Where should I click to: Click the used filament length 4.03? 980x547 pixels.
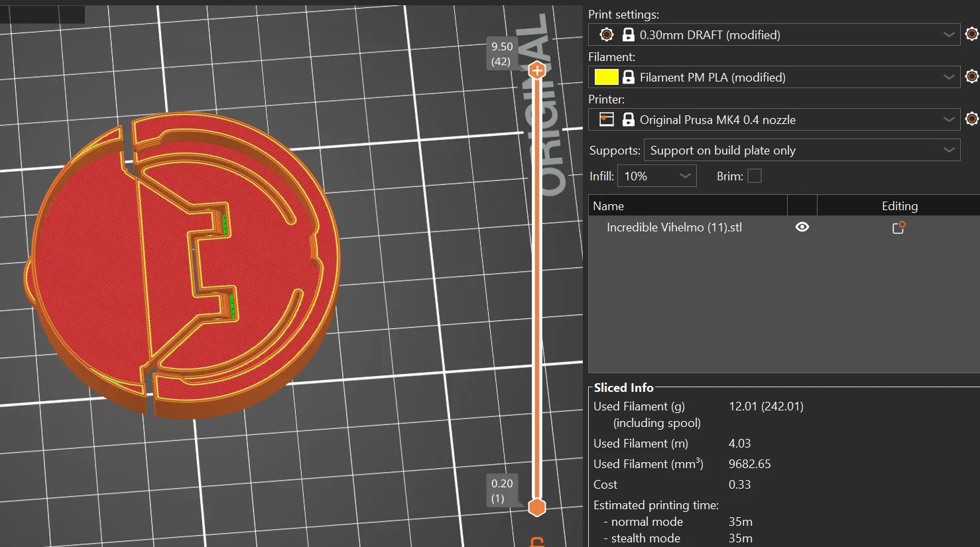(x=740, y=444)
